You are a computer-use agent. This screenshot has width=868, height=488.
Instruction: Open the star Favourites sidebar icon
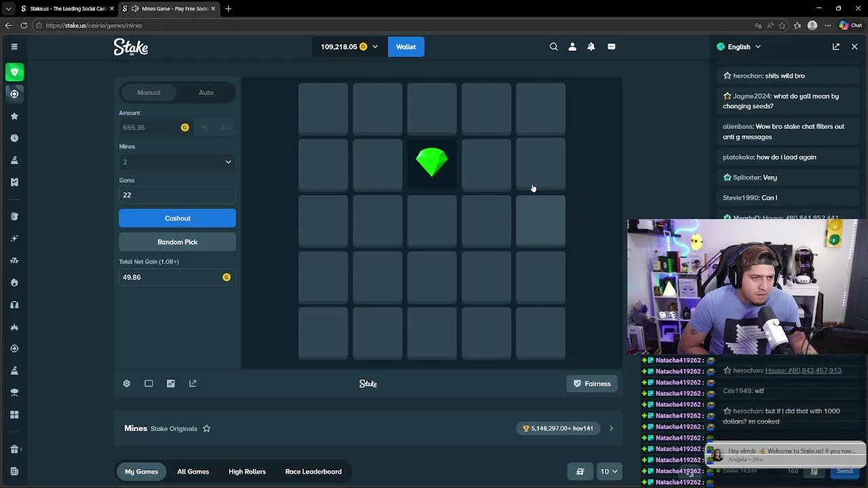click(x=14, y=116)
